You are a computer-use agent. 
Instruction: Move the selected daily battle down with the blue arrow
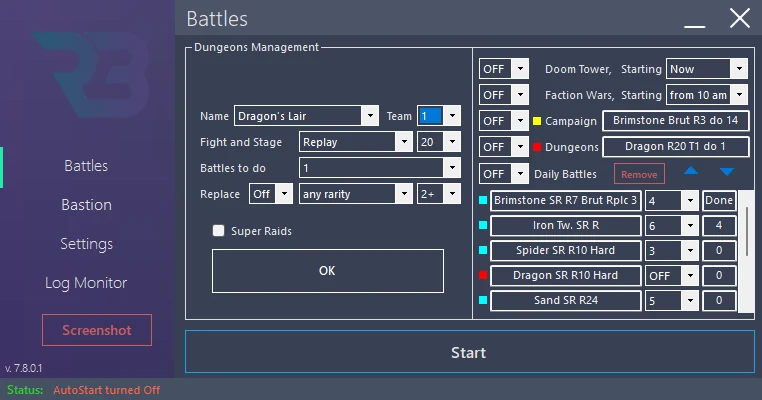(x=727, y=172)
